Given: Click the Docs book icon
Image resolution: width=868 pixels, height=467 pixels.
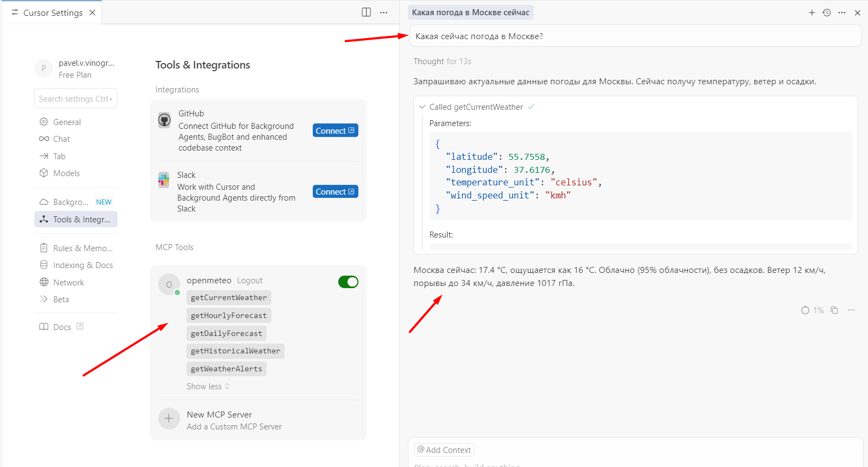Looking at the screenshot, I should (x=44, y=327).
